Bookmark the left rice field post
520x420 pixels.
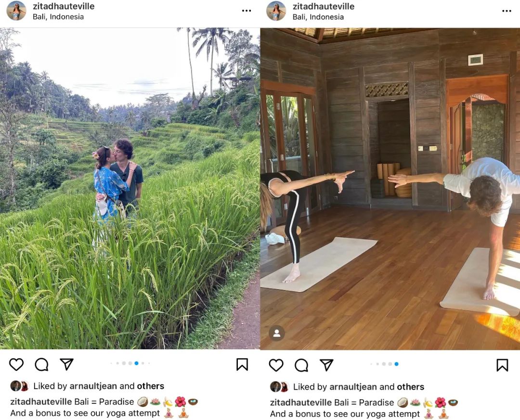[x=242, y=364]
